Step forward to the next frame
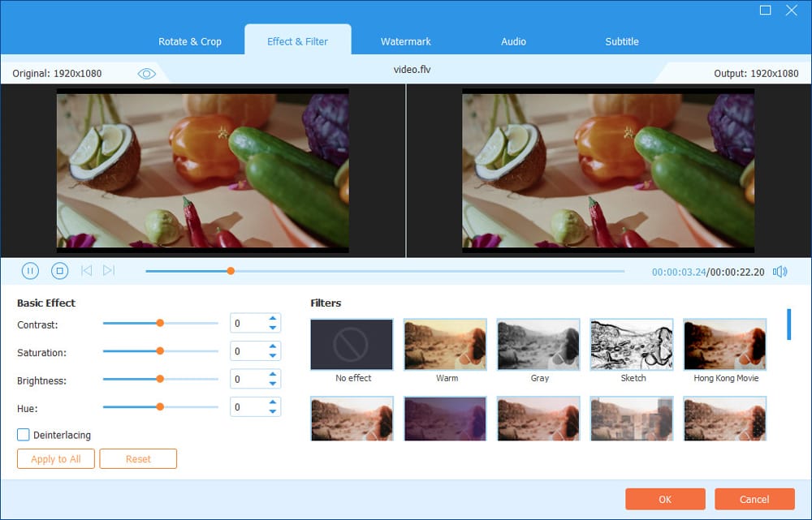Image resolution: width=812 pixels, height=520 pixels. pyautogui.click(x=109, y=270)
